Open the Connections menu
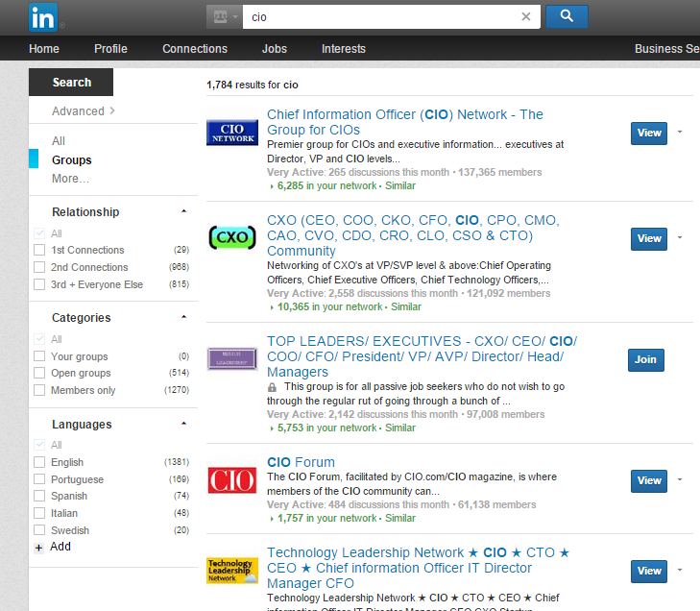Image resolution: width=700 pixels, height=611 pixels. pos(195,49)
